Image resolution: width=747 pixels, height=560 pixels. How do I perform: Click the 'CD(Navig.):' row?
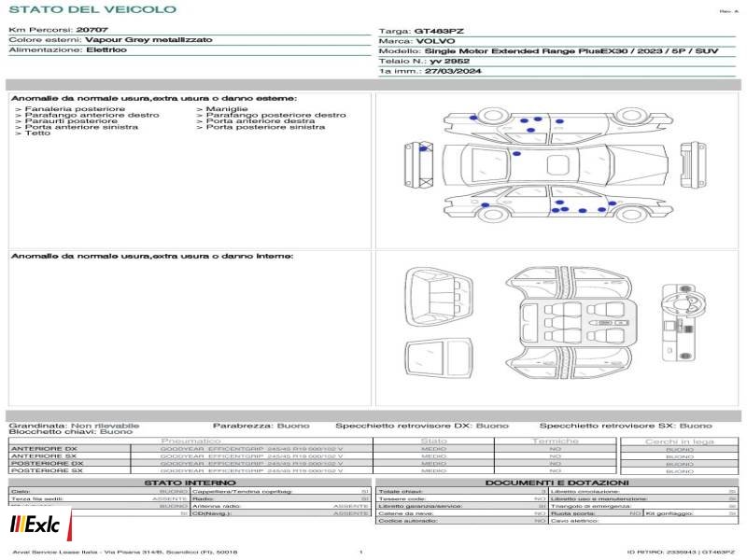[x=281, y=513]
